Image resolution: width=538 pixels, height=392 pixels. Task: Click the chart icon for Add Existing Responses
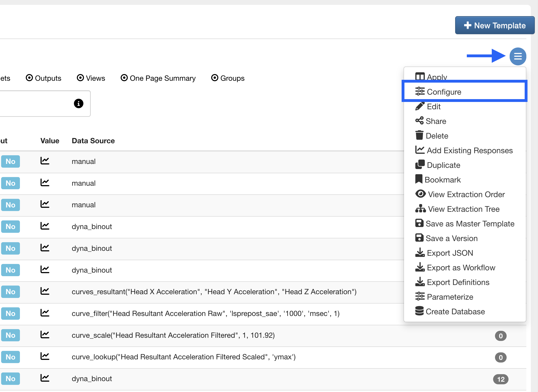420,150
